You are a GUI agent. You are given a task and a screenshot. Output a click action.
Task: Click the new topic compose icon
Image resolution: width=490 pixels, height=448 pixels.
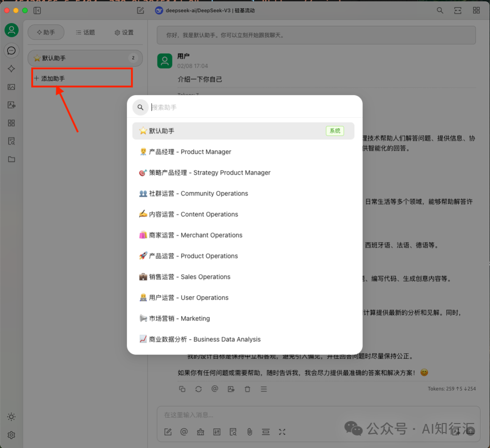click(x=141, y=10)
